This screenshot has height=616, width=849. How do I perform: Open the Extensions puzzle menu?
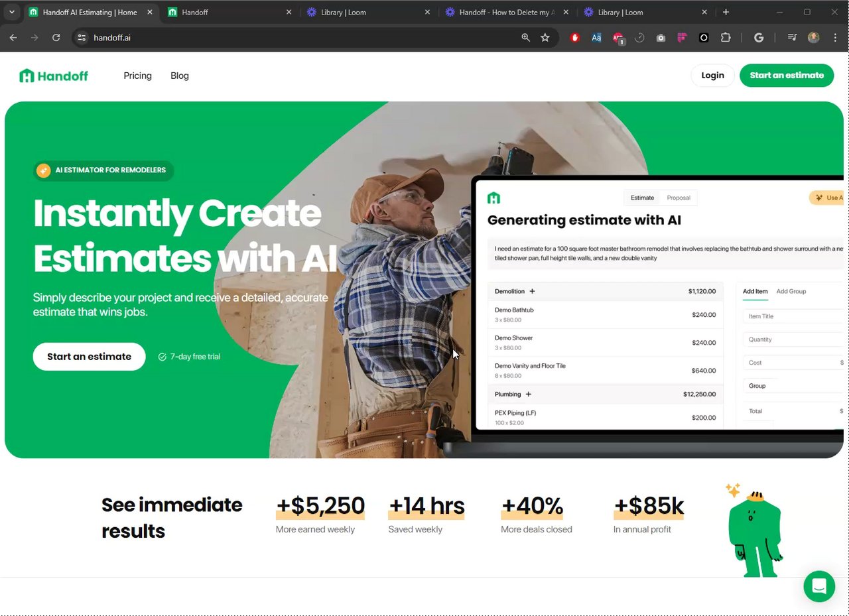click(726, 38)
